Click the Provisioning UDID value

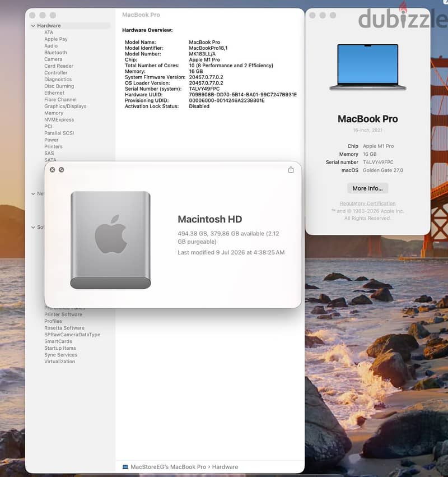(227, 100)
